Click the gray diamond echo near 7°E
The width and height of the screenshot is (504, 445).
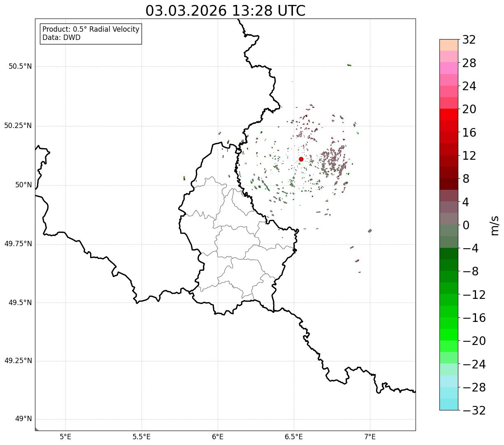(370, 231)
